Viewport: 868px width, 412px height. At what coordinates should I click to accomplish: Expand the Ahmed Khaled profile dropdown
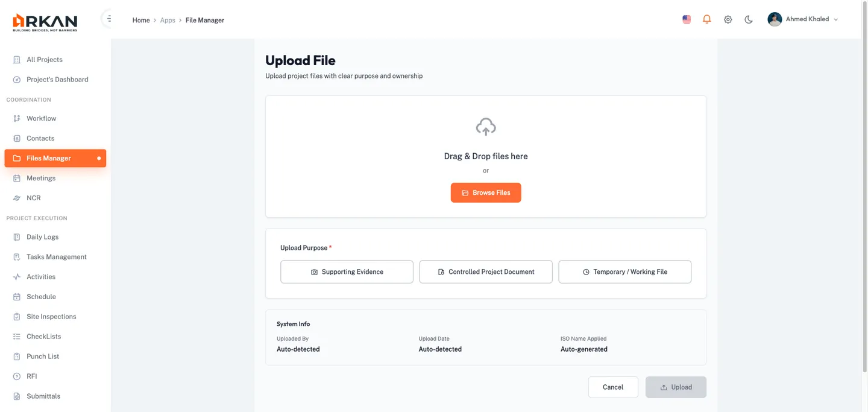pos(803,19)
